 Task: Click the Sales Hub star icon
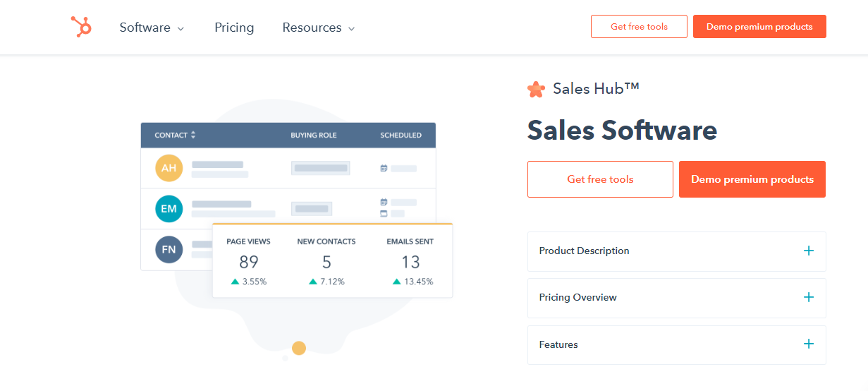[536, 89]
